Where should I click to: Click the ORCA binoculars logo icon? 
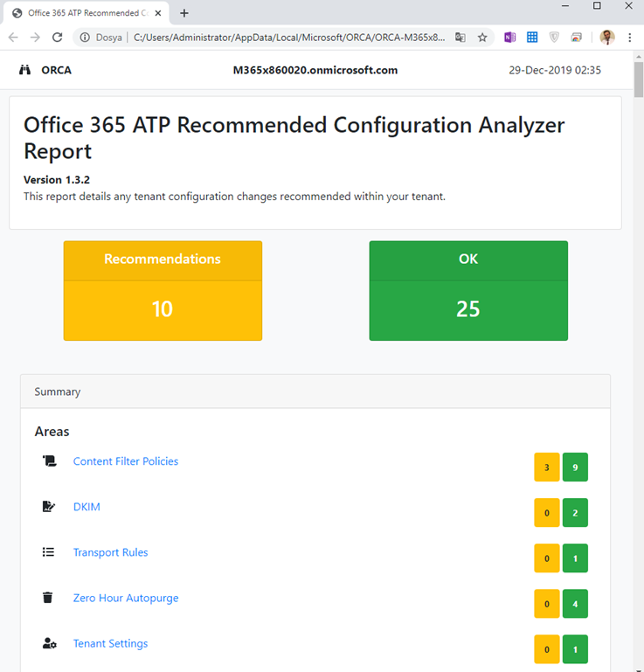point(25,70)
